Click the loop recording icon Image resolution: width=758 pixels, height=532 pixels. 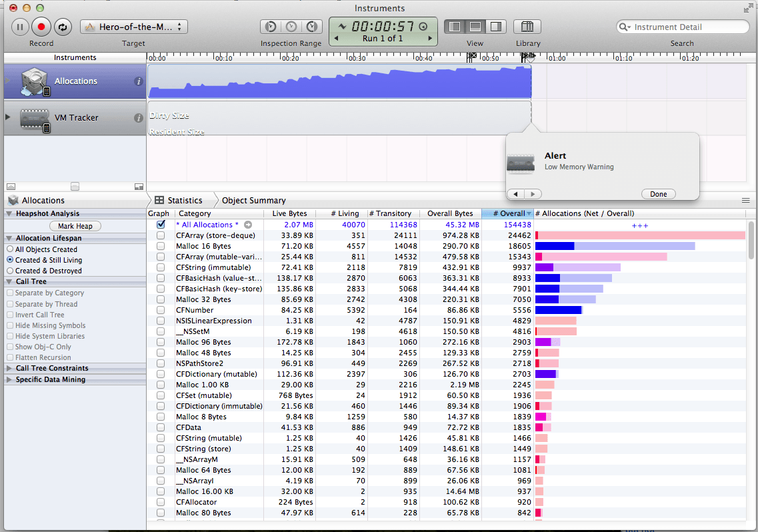tap(62, 27)
